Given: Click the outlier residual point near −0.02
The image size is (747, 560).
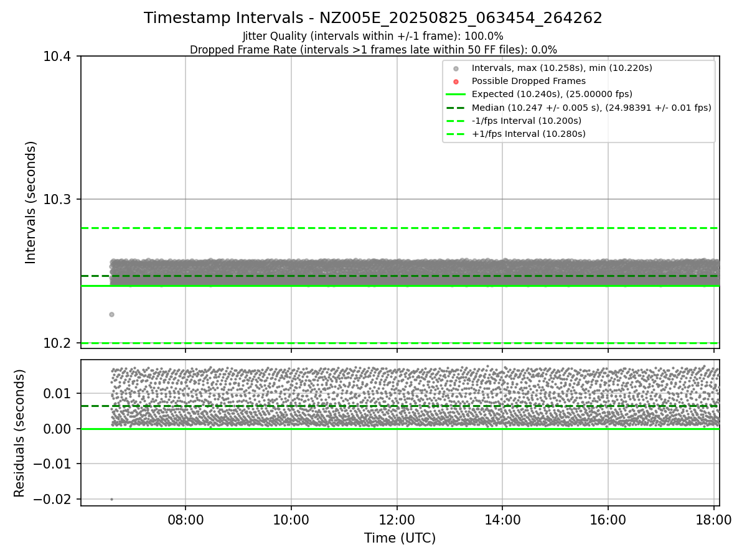Looking at the screenshot, I should coord(111,499).
